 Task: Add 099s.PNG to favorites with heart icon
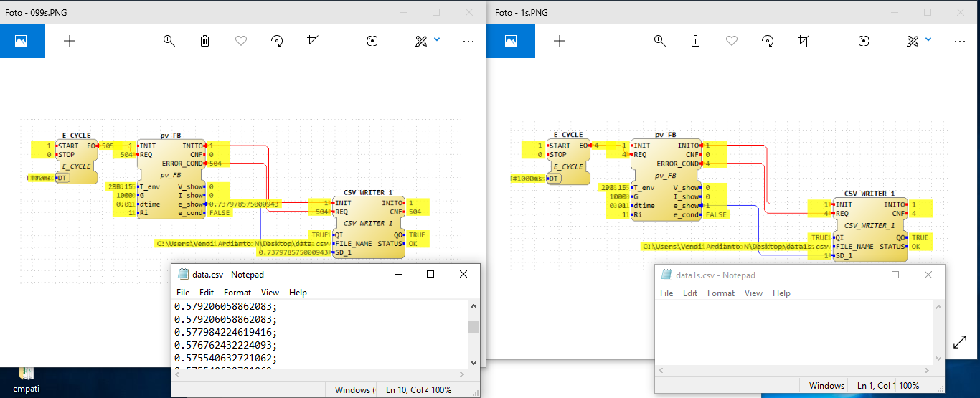tap(241, 41)
